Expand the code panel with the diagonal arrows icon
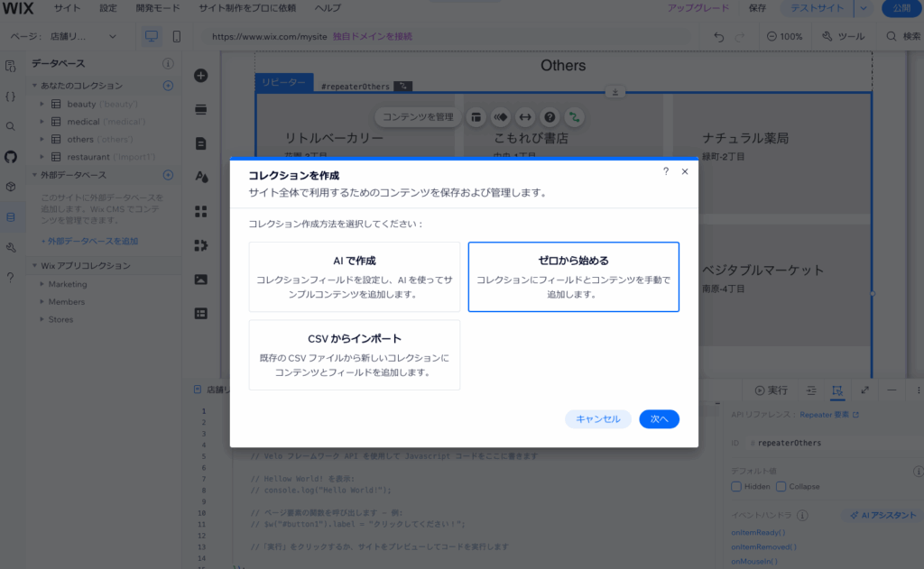The height and width of the screenshot is (569, 924). [864, 390]
